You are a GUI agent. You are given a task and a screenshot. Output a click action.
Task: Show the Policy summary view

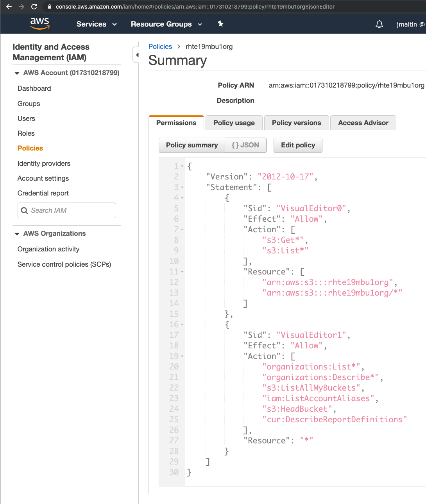click(x=192, y=145)
